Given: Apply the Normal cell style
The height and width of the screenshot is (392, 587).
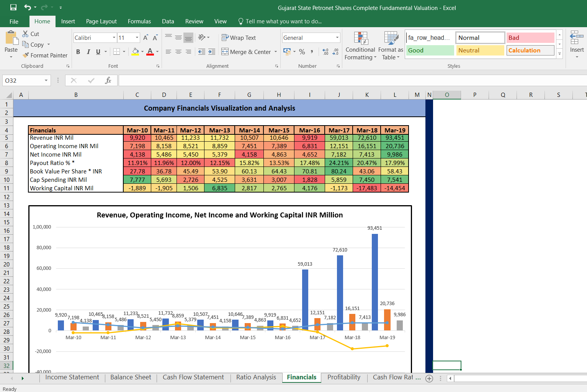Looking at the screenshot, I should click(x=480, y=38).
